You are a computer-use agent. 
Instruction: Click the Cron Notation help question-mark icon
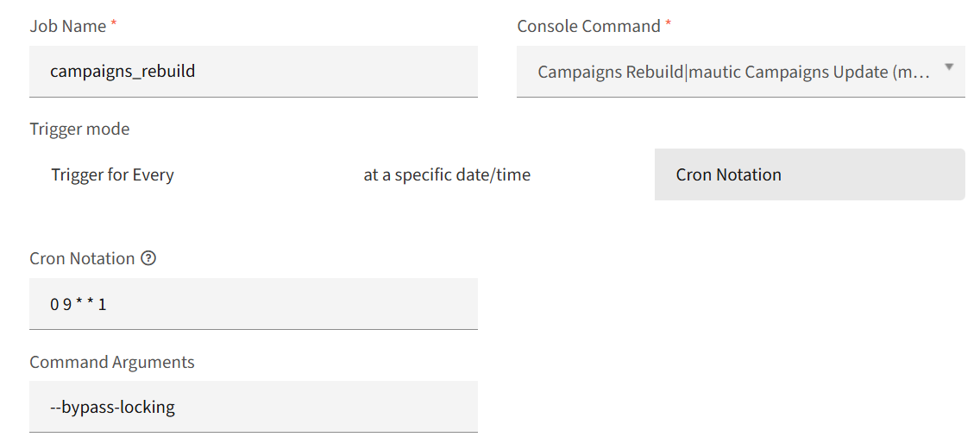(148, 258)
